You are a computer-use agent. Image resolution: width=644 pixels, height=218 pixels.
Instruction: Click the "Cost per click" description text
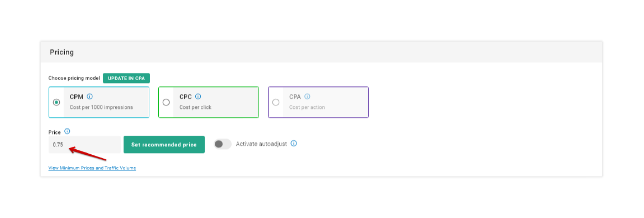tap(195, 107)
